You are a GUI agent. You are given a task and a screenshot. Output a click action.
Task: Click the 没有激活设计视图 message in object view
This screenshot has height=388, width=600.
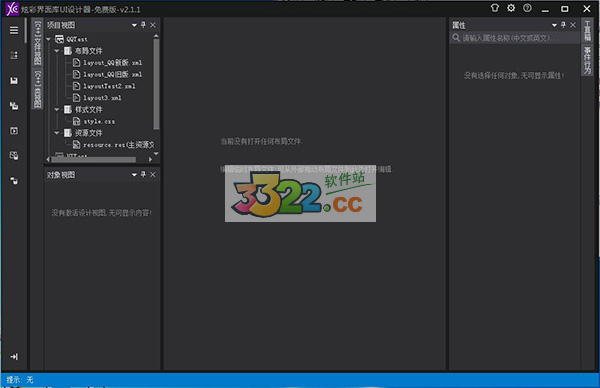point(101,213)
